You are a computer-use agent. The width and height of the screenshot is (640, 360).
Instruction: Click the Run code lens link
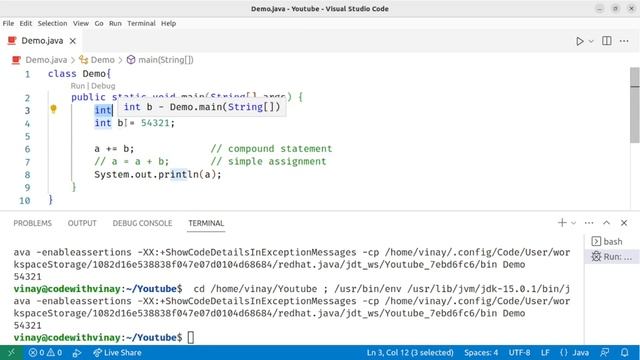coord(78,86)
